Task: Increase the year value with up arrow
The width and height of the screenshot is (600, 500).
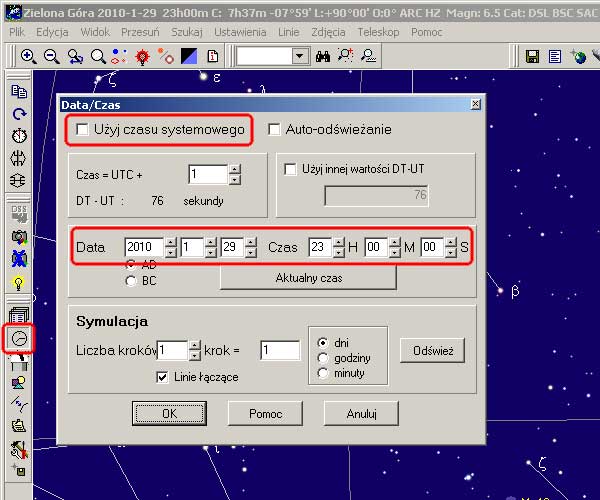Action: (x=171, y=242)
